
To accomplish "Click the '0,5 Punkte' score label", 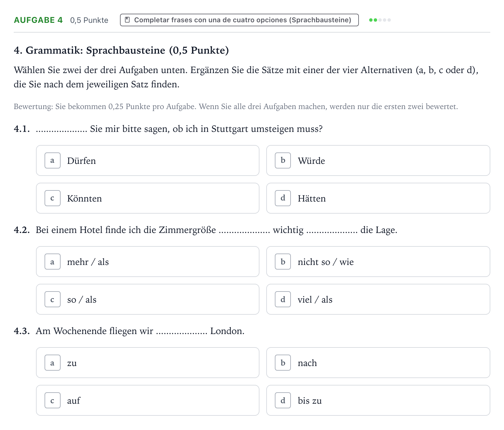I will 89,20.
